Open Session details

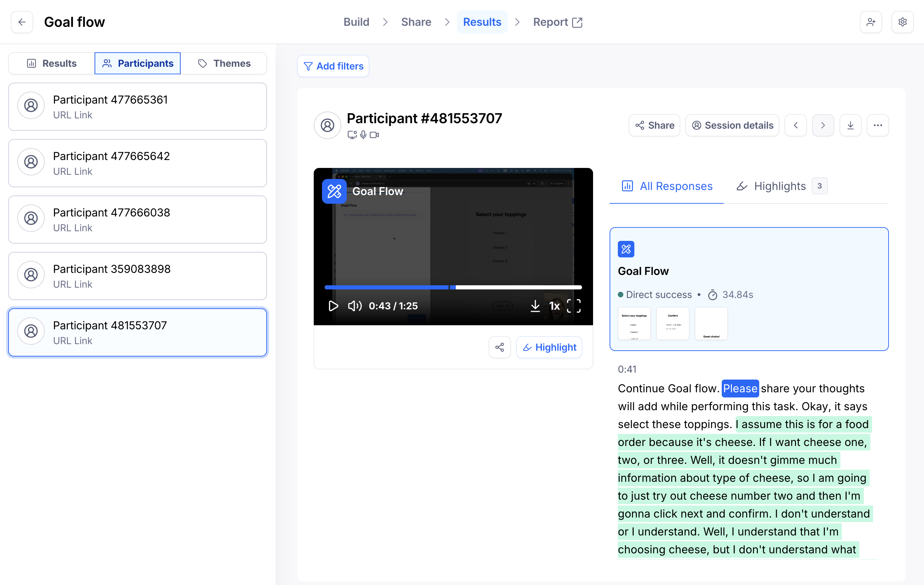(x=732, y=125)
